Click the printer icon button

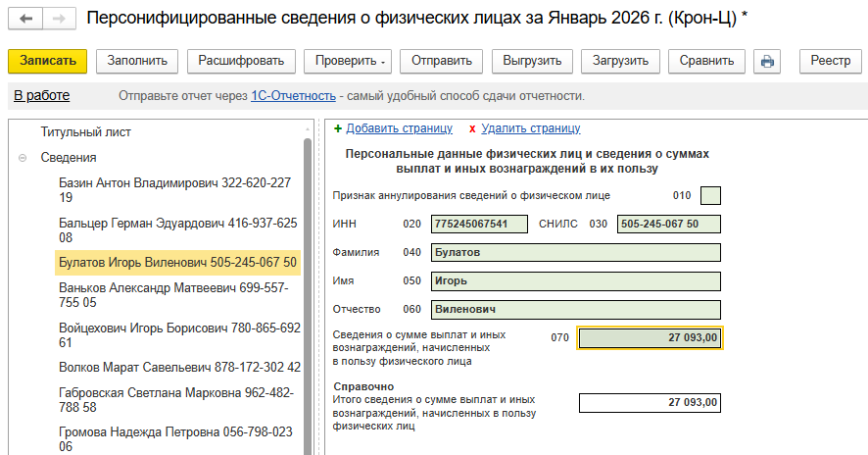click(767, 61)
